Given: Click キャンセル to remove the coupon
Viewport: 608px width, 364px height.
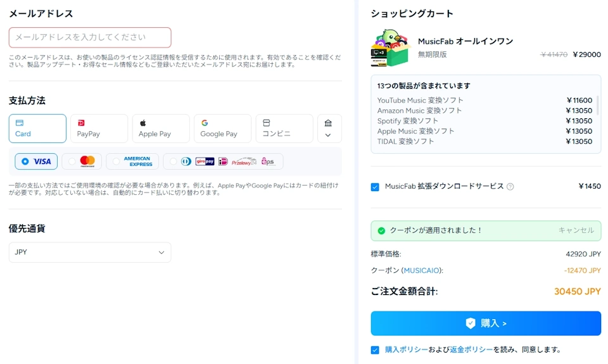Looking at the screenshot, I should [x=576, y=230].
